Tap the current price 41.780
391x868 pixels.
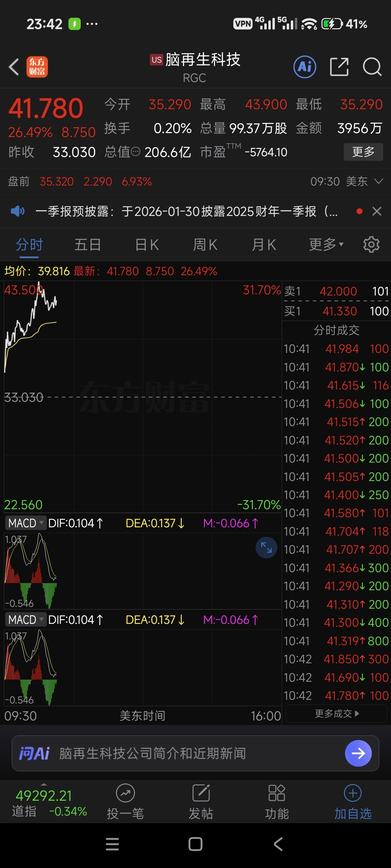pos(46,108)
